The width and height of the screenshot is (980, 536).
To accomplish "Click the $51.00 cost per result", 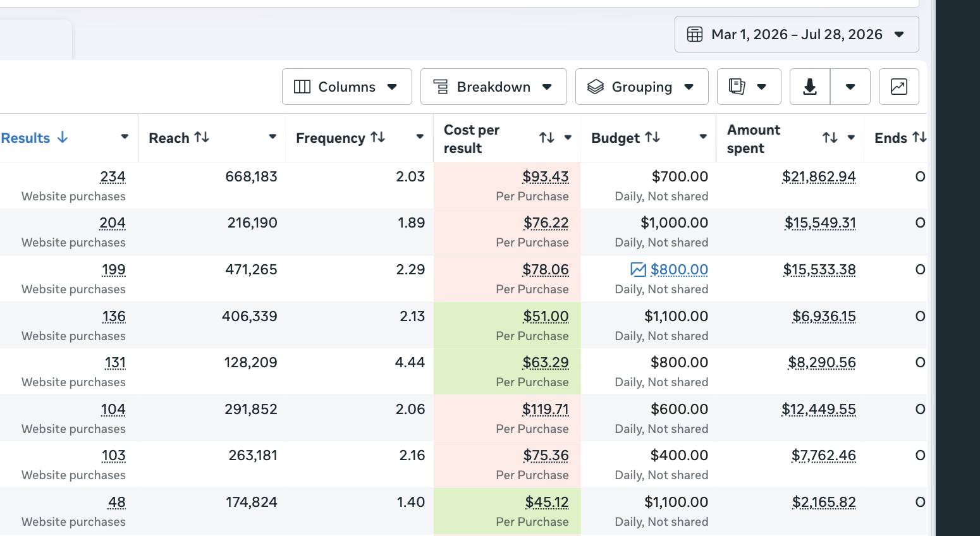I will pyautogui.click(x=546, y=317).
